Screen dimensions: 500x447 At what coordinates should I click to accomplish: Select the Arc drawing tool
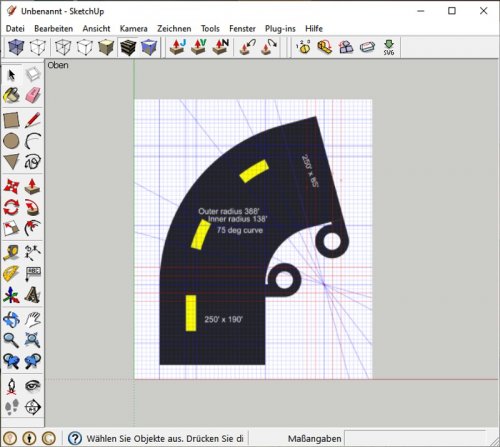33,141
